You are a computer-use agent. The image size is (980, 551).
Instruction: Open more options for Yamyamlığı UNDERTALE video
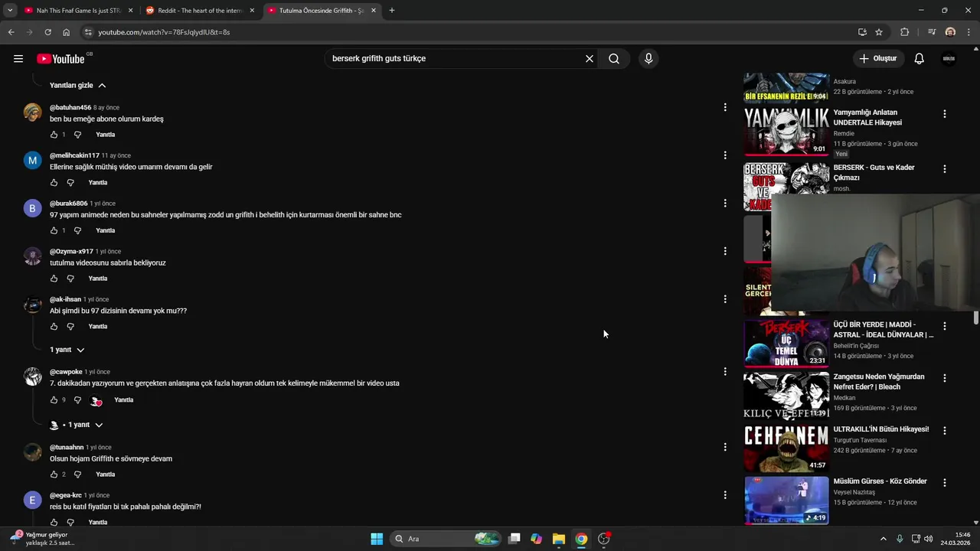coord(945,114)
